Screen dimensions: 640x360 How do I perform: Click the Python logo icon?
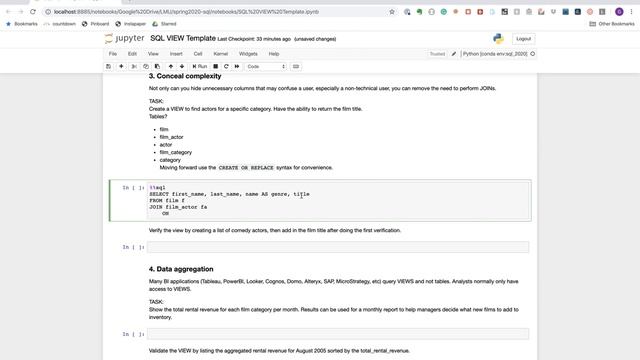(x=498, y=38)
